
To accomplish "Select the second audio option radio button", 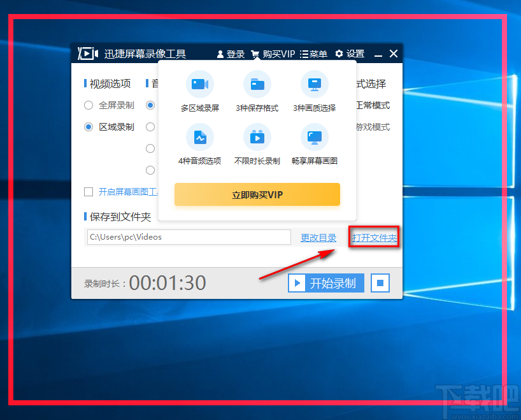I will pos(150,127).
